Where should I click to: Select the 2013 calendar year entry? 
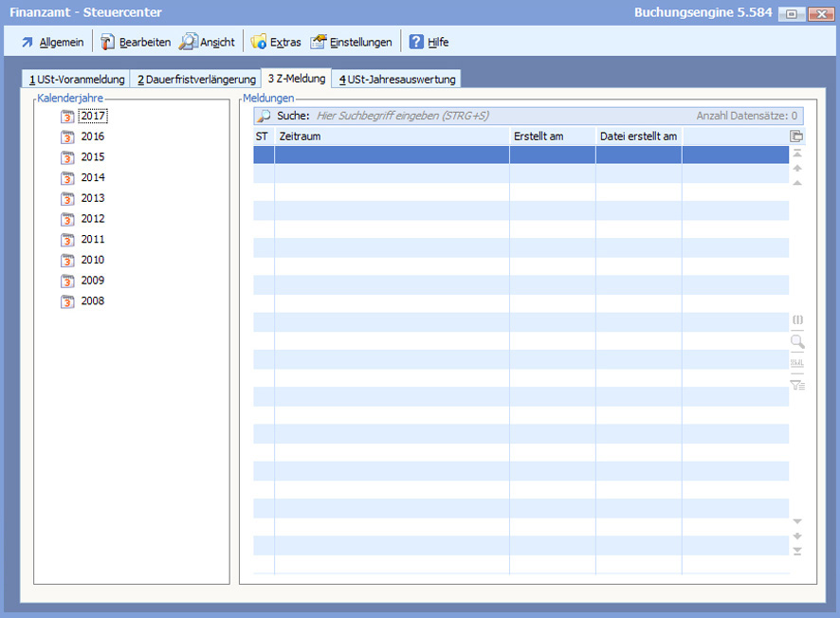tap(93, 198)
